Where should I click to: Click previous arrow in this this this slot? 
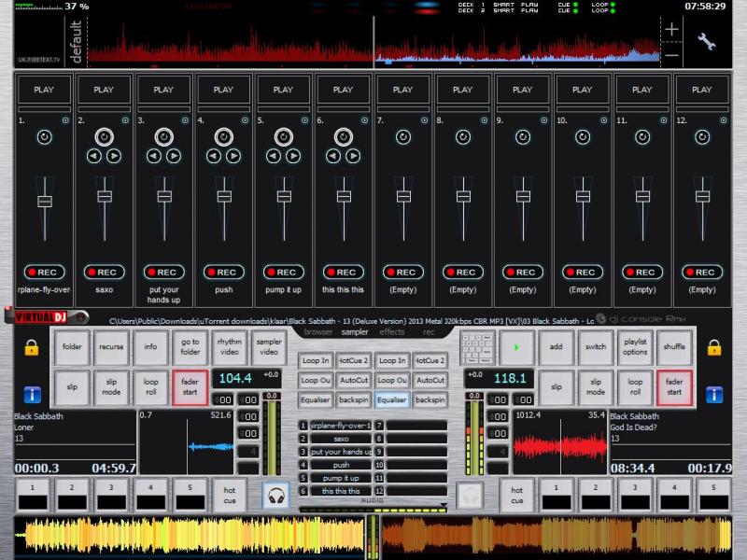pos(333,156)
